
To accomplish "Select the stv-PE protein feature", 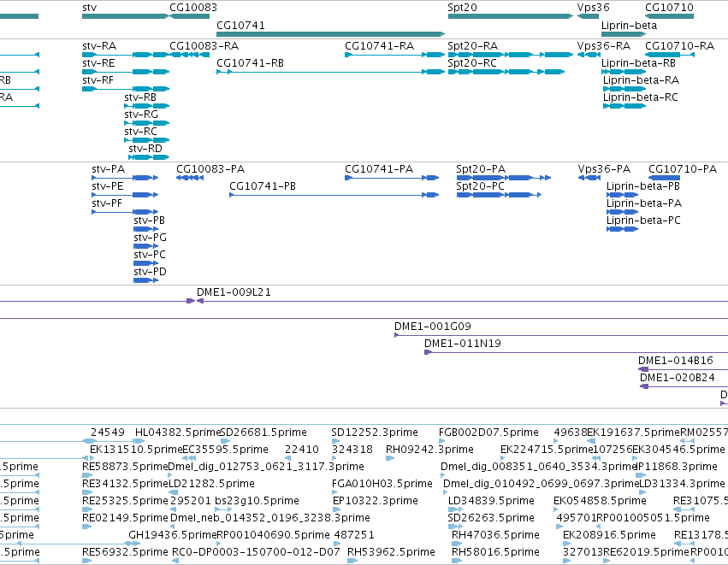I will 125,195.
